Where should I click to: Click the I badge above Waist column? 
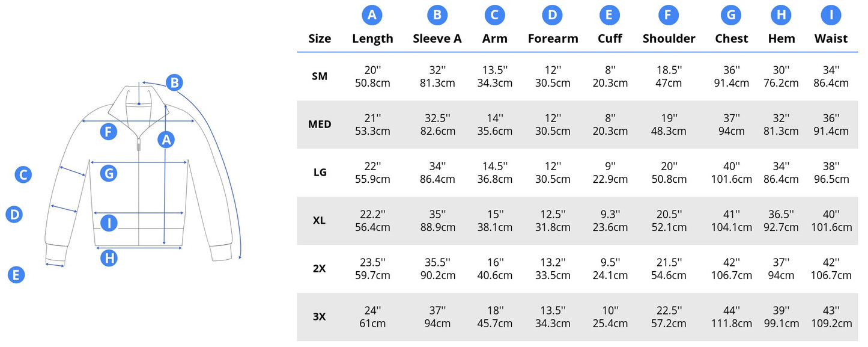831,15
